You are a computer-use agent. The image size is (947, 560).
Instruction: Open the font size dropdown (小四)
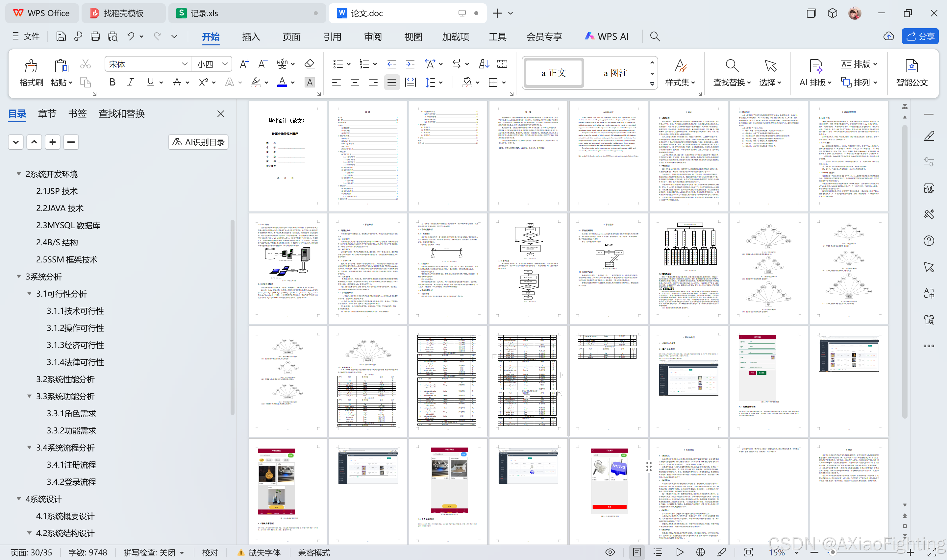click(225, 64)
